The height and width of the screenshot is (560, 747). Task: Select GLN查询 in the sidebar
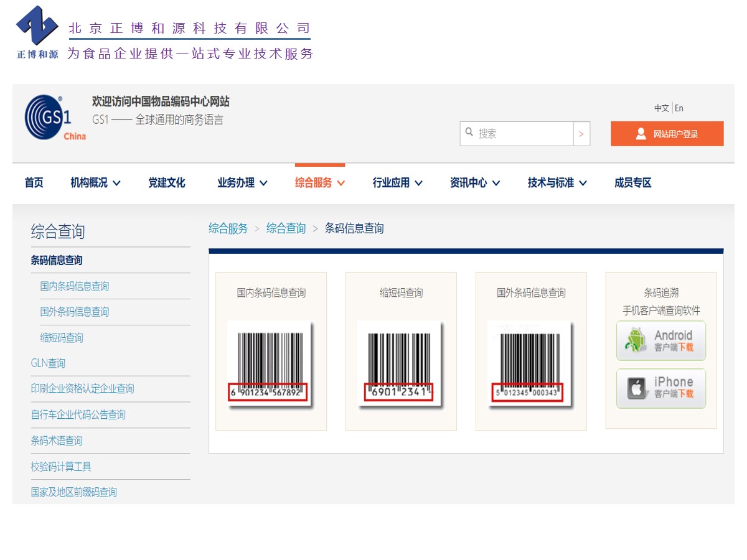pos(49,363)
